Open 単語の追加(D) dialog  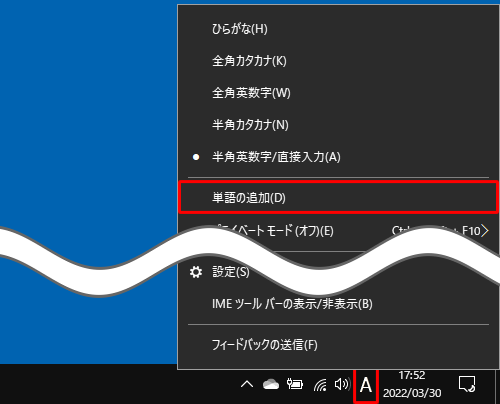(338, 198)
